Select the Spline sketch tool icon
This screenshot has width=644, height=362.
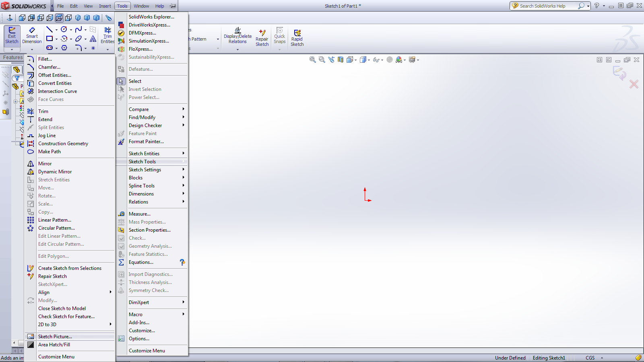click(x=78, y=29)
